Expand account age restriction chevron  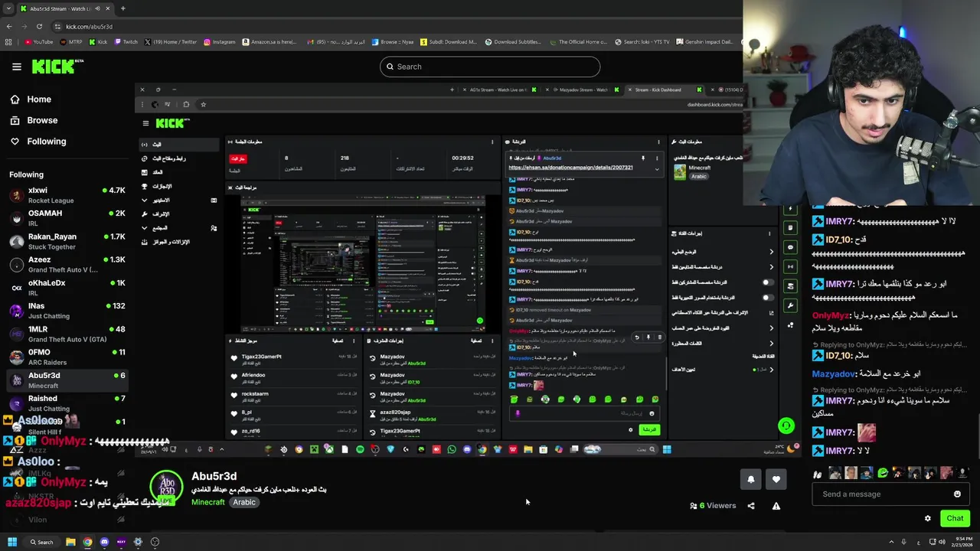click(x=771, y=328)
